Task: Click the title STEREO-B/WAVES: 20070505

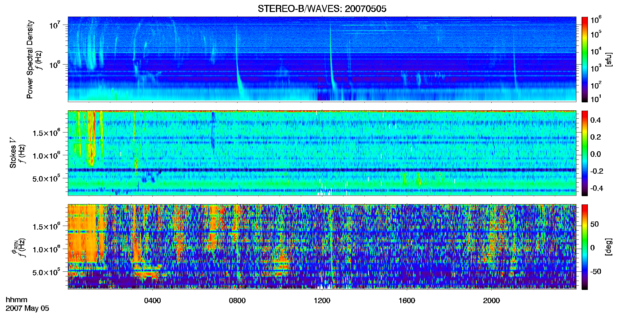Action: pyautogui.click(x=322, y=9)
